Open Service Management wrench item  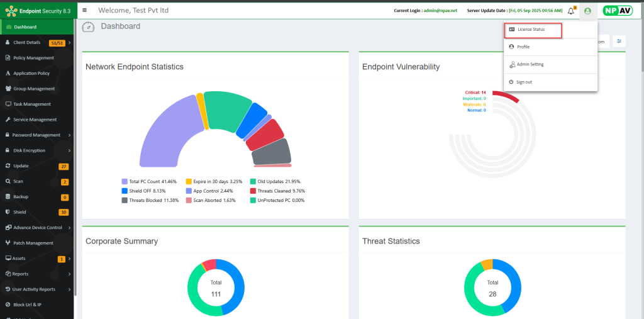(x=35, y=120)
